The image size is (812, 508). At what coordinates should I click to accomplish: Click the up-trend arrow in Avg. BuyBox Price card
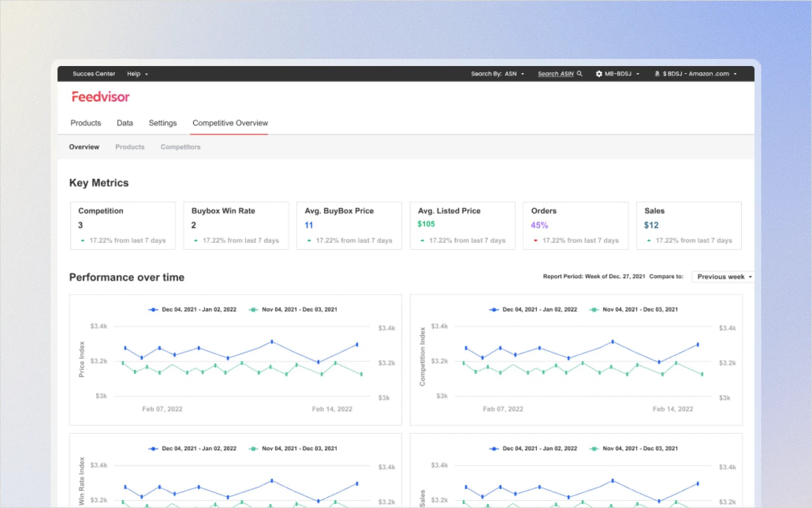(309, 241)
